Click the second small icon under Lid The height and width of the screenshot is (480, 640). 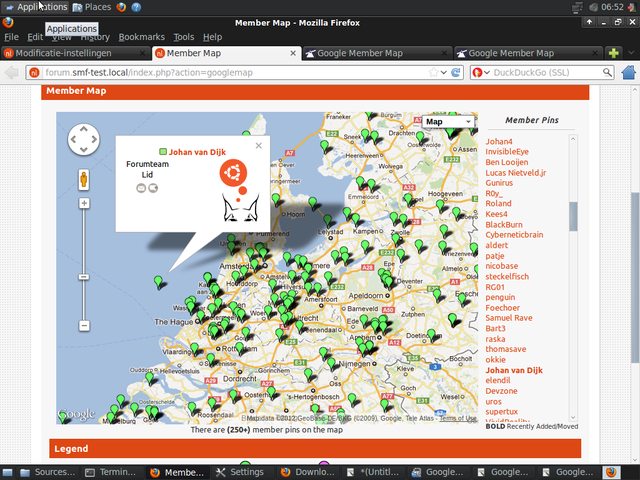point(153,188)
